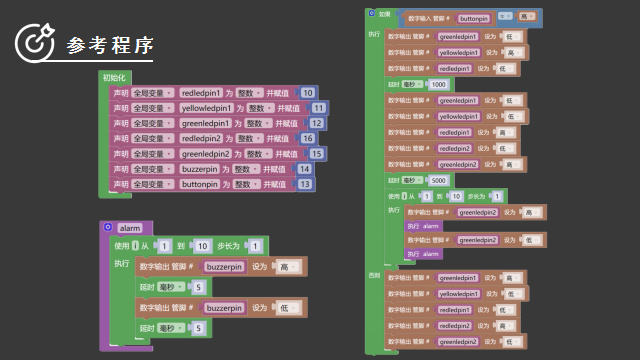Screen dimensions: 640x360
Task: Click the alarm function name field
Action: pos(130,228)
